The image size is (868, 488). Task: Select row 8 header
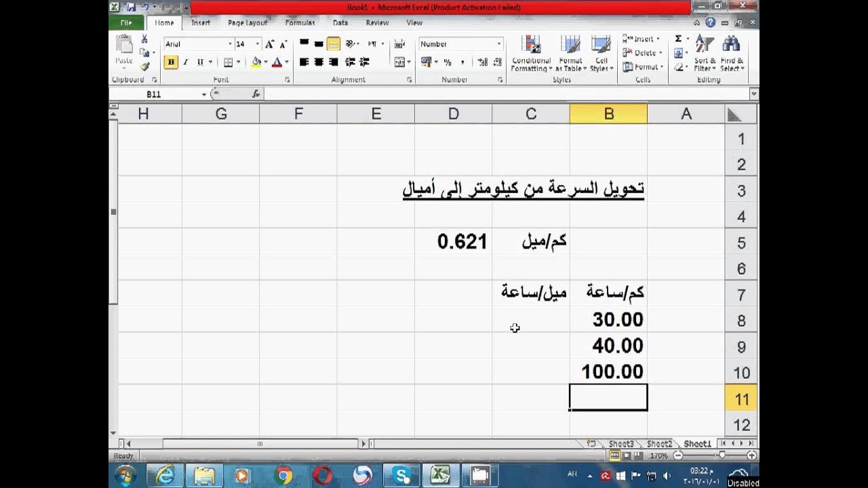[x=741, y=321]
